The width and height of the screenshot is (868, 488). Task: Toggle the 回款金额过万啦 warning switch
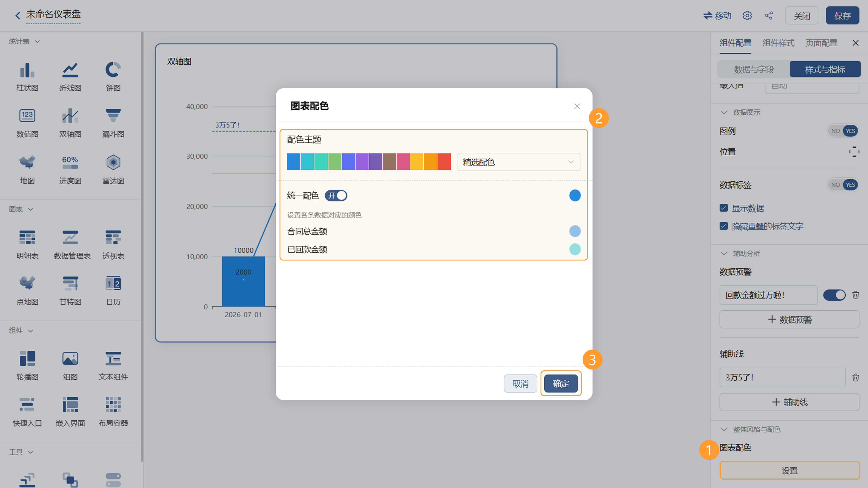point(834,295)
